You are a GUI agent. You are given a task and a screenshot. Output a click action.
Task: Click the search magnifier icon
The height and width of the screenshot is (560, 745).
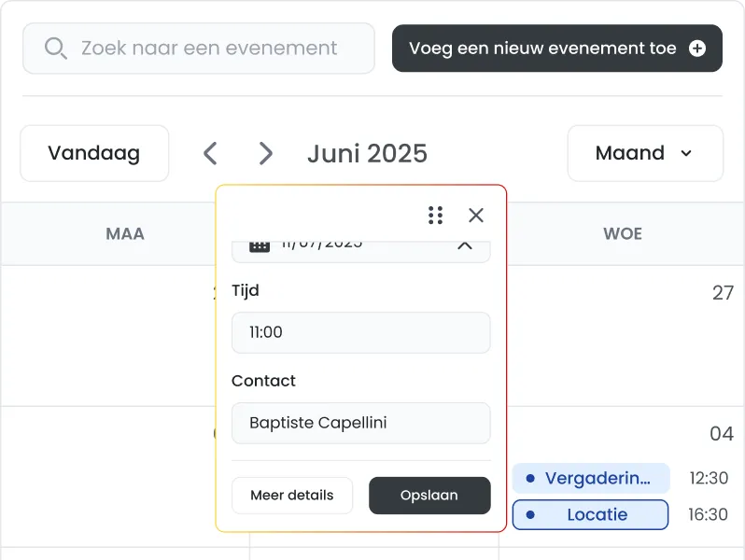point(56,49)
